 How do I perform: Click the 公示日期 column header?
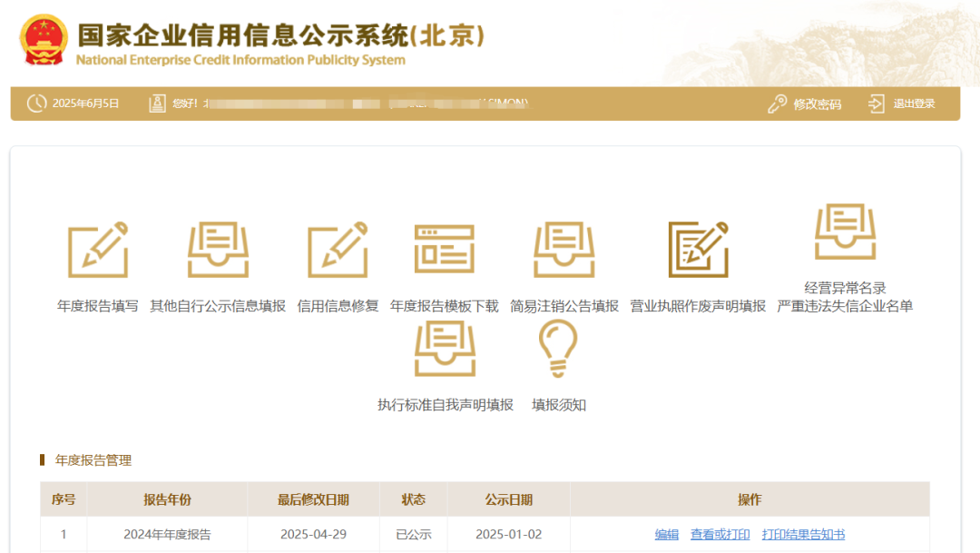tap(509, 499)
